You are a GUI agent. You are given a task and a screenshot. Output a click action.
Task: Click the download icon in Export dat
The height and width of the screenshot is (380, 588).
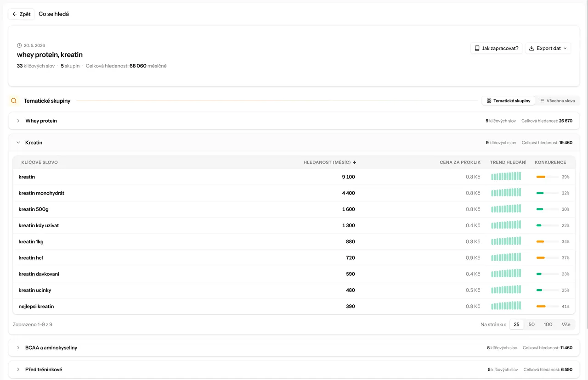click(531, 48)
